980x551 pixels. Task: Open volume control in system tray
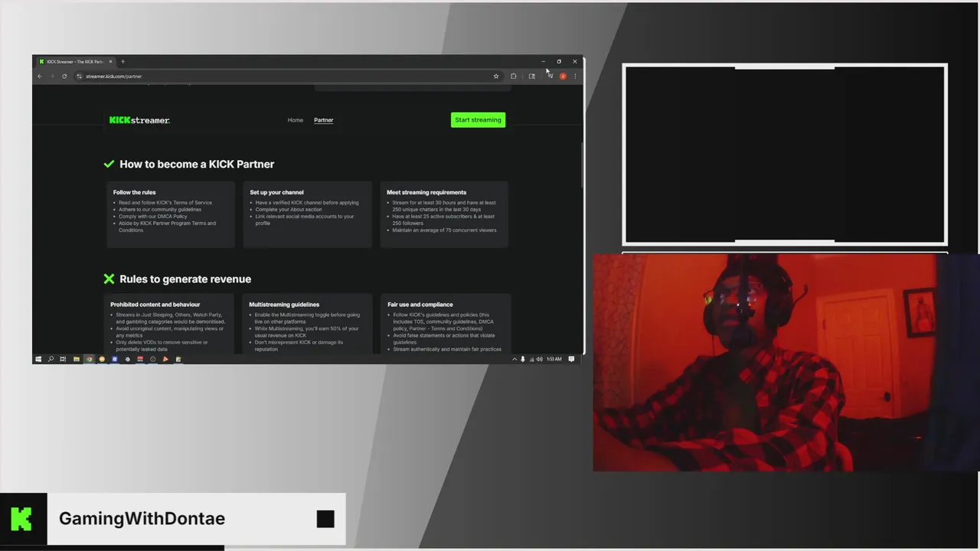539,359
